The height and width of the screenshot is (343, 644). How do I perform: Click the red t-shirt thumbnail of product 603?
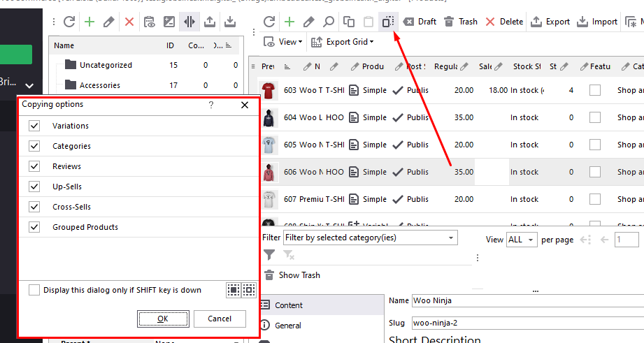point(269,90)
